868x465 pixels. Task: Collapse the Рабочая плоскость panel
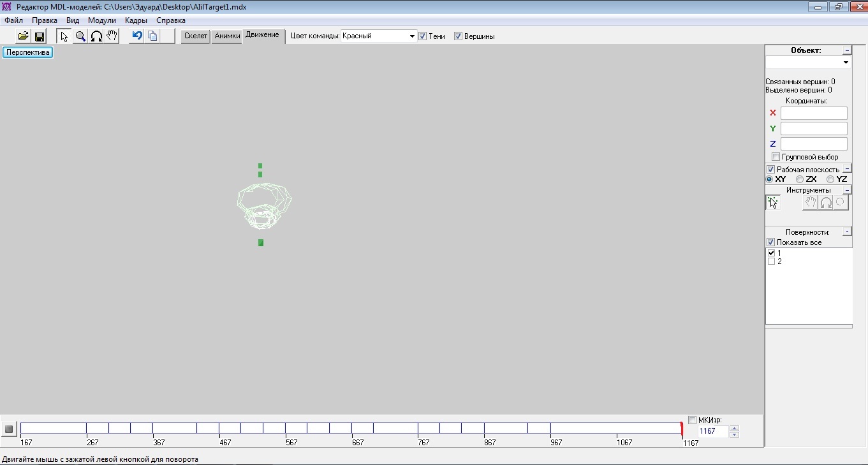[x=847, y=169]
